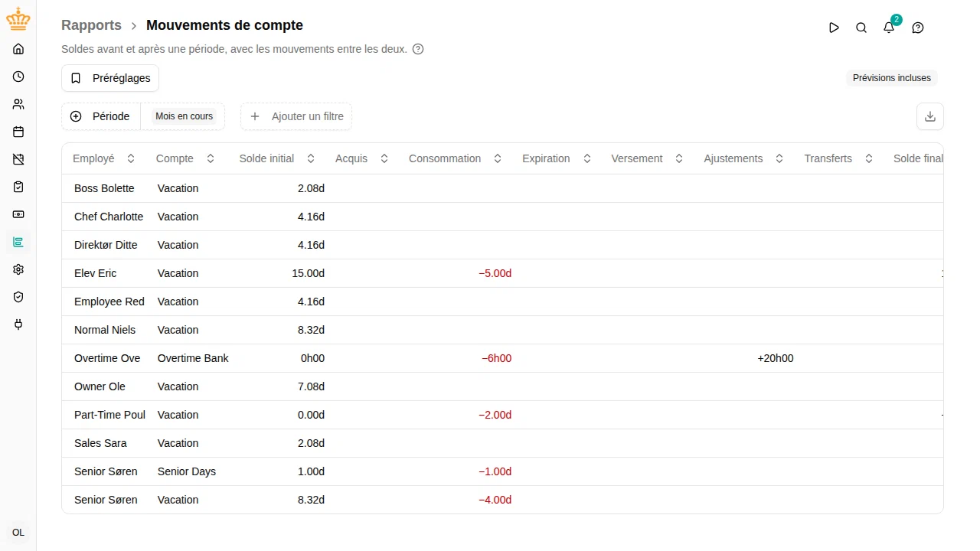Click the bookmark icon in Préréglages

(x=76, y=78)
